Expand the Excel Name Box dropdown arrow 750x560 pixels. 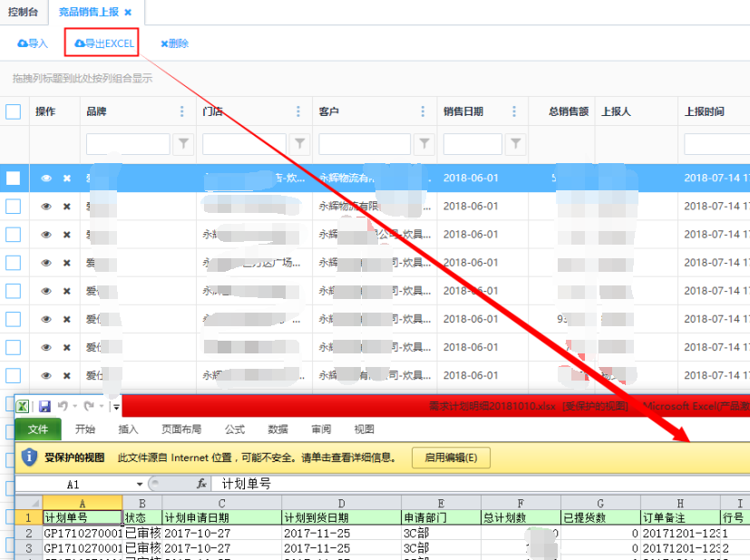click(140, 485)
